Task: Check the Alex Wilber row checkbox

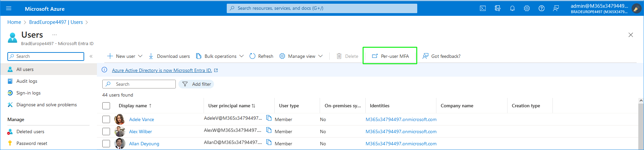Action: point(106,132)
